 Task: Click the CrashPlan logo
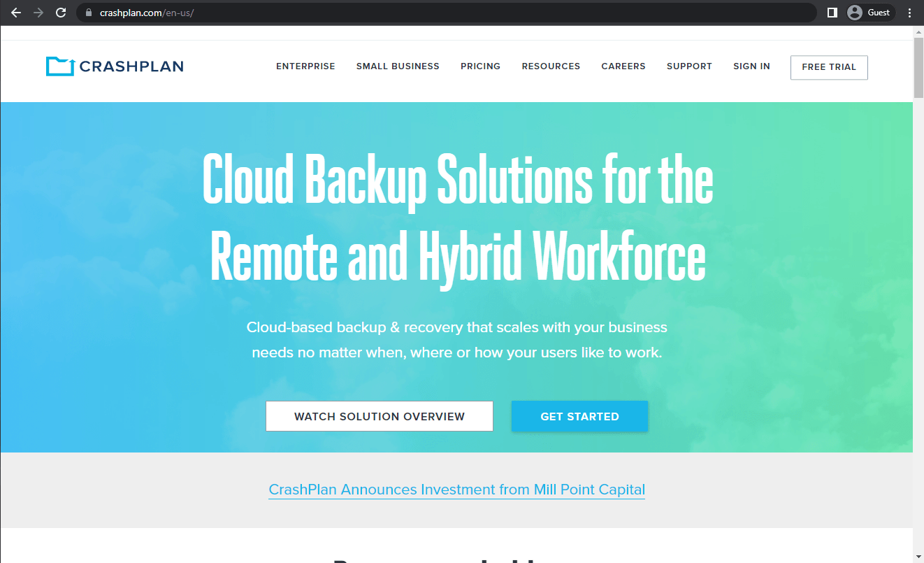pyautogui.click(x=115, y=66)
